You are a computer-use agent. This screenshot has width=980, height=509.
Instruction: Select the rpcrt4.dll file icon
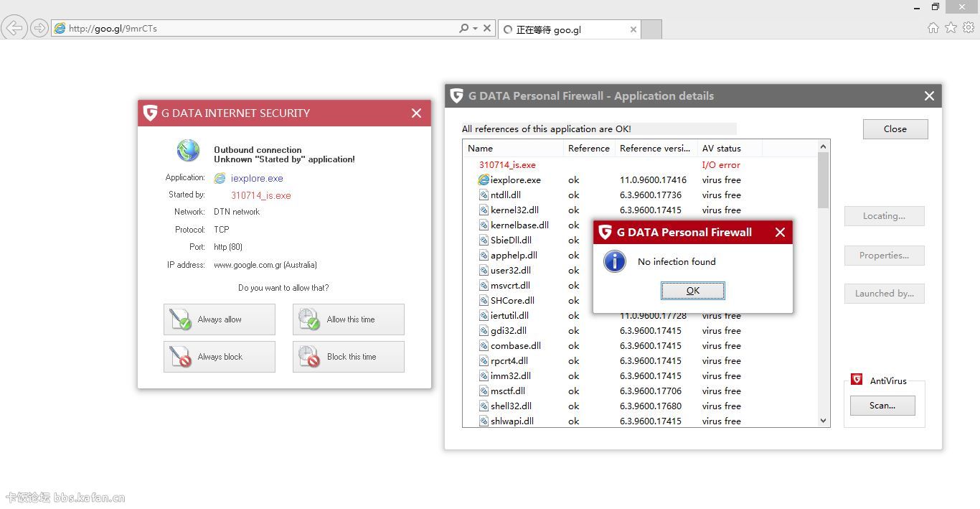484,361
